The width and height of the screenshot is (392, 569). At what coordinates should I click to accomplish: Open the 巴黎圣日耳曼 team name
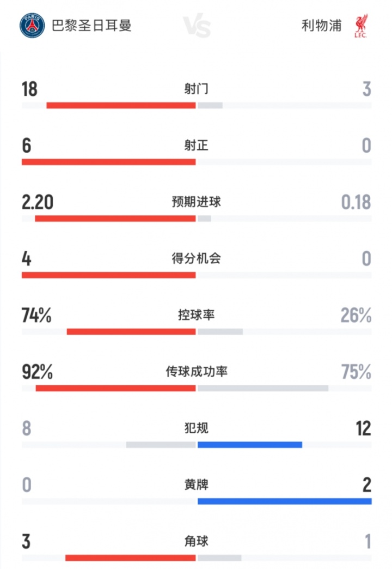coord(91,26)
